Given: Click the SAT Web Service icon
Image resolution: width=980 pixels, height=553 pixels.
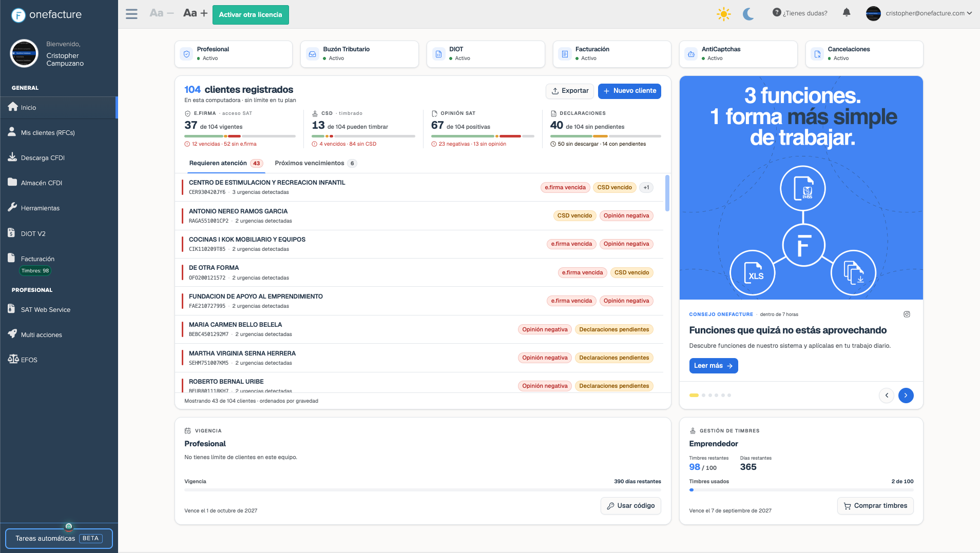Looking at the screenshot, I should click(x=12, y=309).
